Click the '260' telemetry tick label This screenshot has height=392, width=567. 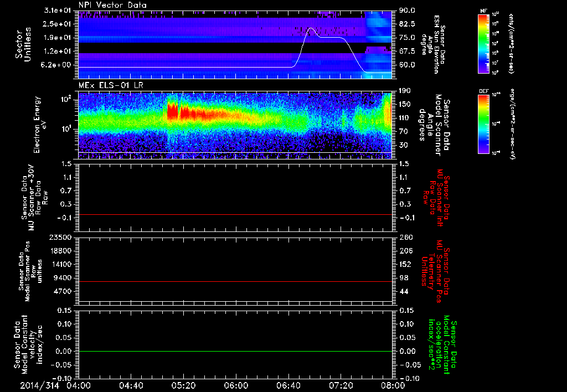pyautogui.click(x=405, y=238)
